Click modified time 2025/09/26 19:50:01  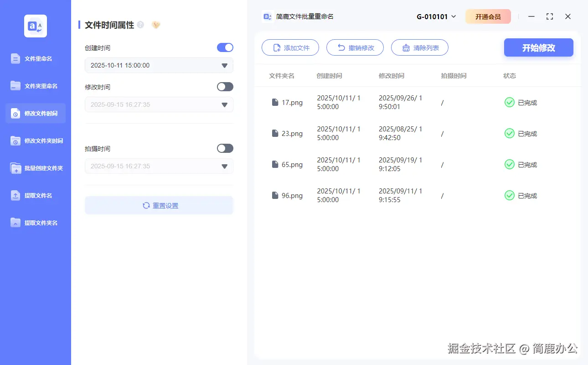click(x=401, y=102)
